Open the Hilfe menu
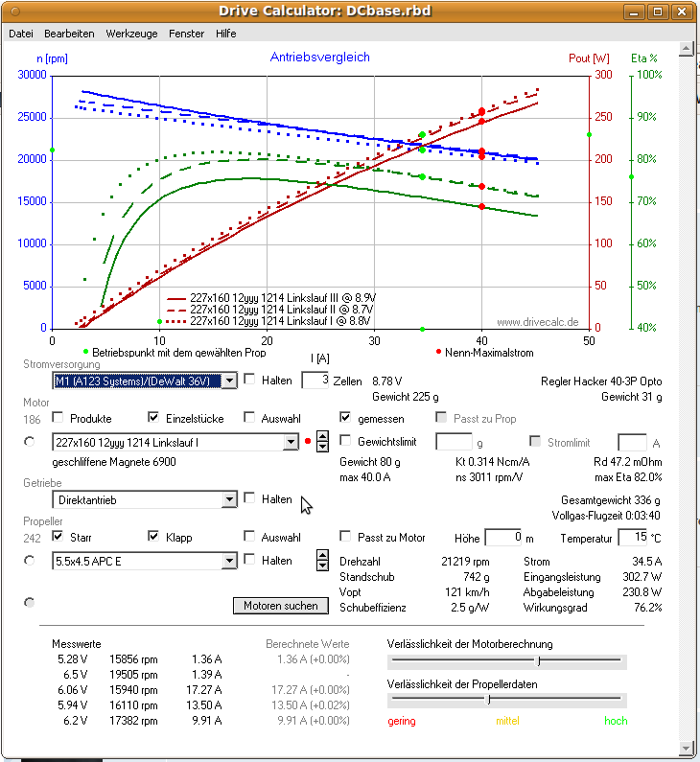Image resolution: width=700 pixels, height=762 pixels. tap(226, 33)
